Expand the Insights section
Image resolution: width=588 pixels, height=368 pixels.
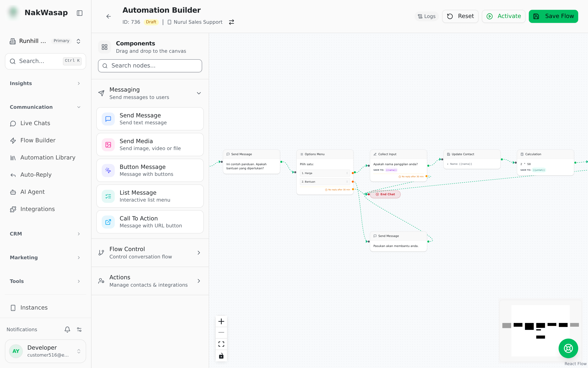(x=46, y=83)
